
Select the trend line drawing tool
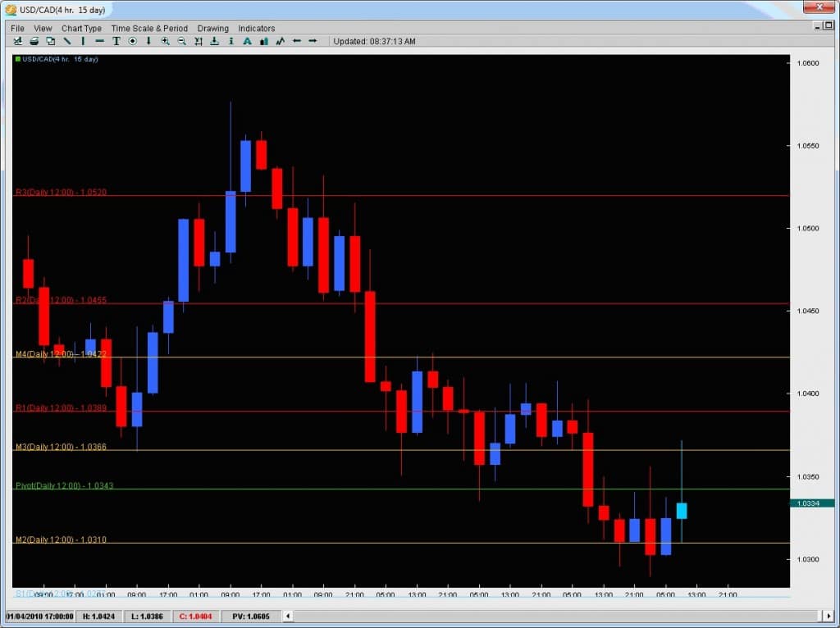(67, 41)
